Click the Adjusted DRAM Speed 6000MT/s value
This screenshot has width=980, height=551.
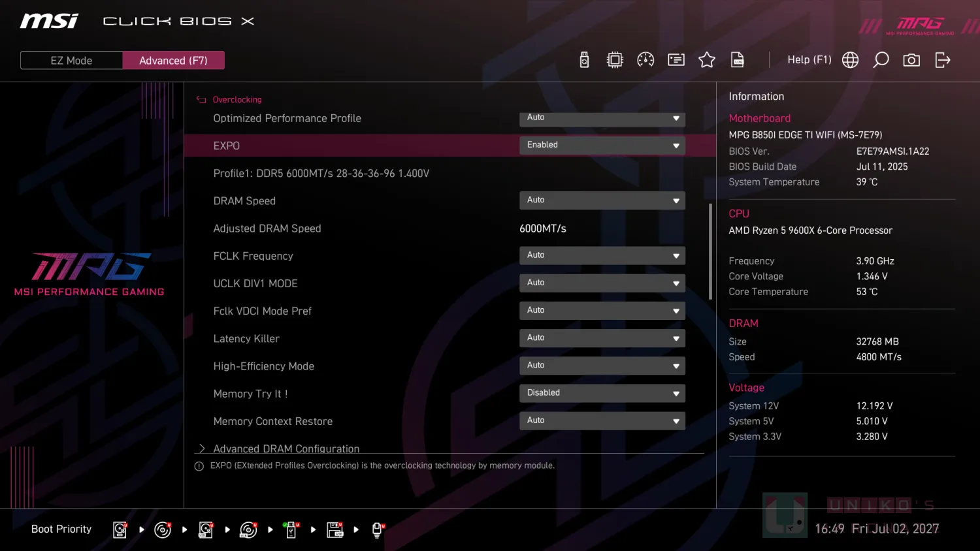pyautogui.click(x=543, y=228)
